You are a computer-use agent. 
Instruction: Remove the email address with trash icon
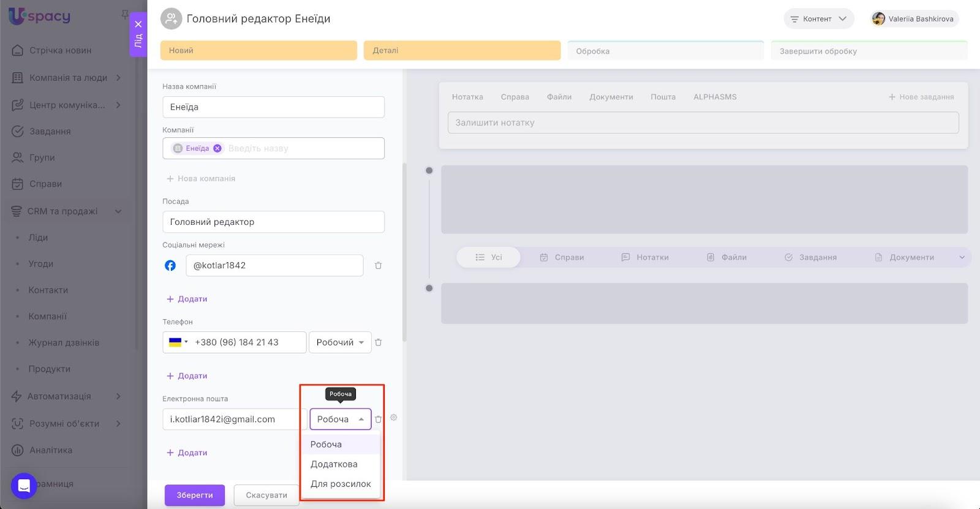coord(378,419)
